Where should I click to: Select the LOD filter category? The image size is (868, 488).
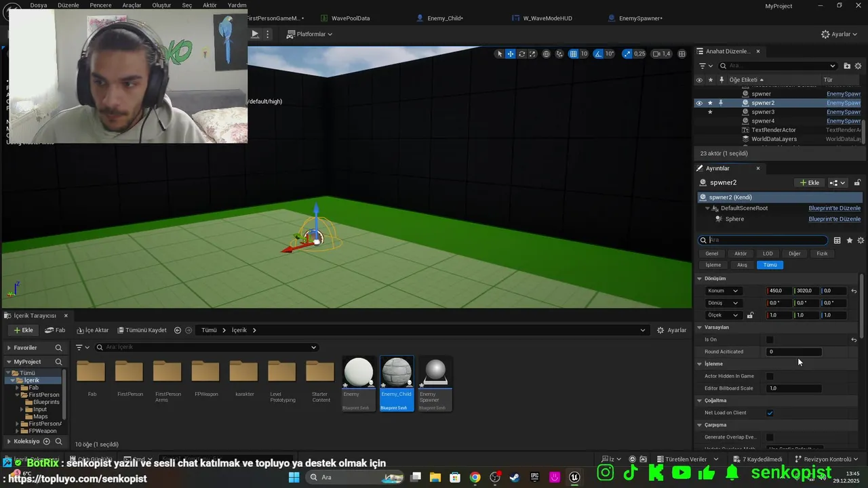(x=768, y=253)
